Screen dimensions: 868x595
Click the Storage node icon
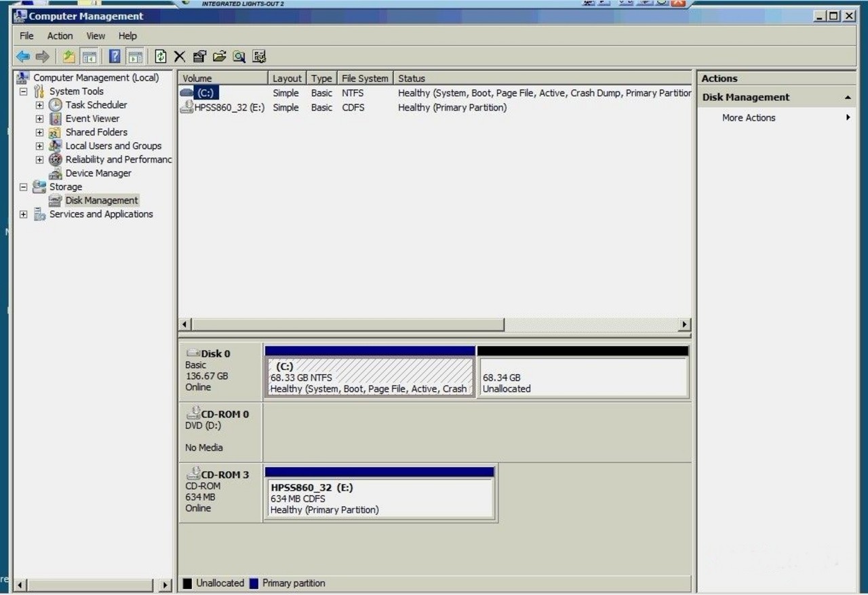click(39, 187)
